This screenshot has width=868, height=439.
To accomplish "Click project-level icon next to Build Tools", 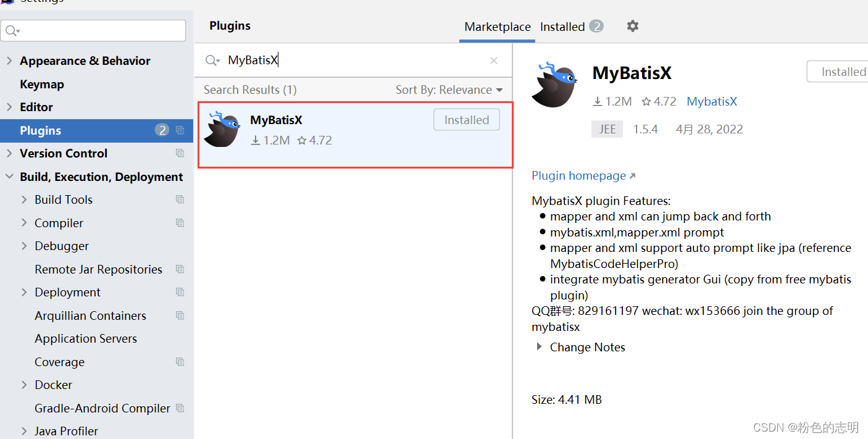I will pos(180,199).
